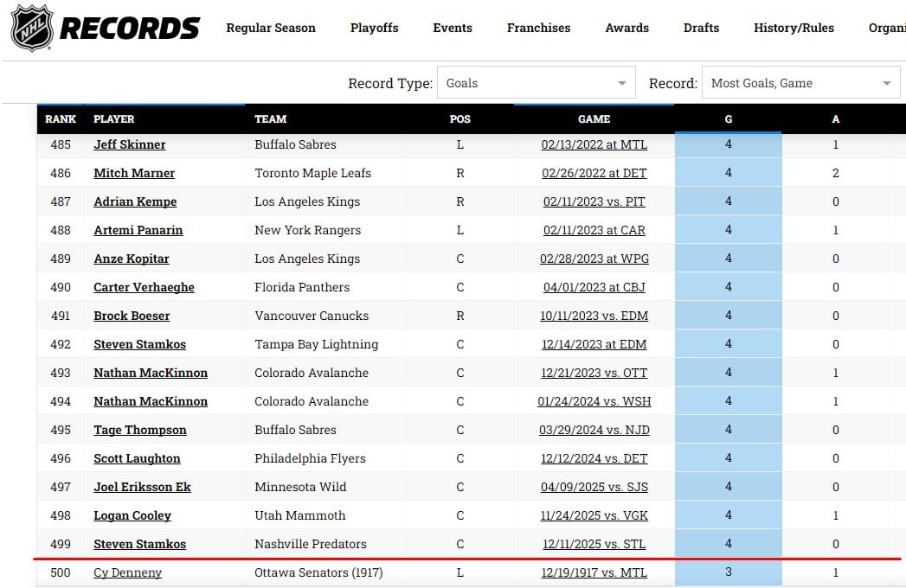The image size is (906, 588).
Task: Open Anze Kopitar player link
Action: click(x=132, y=259)
